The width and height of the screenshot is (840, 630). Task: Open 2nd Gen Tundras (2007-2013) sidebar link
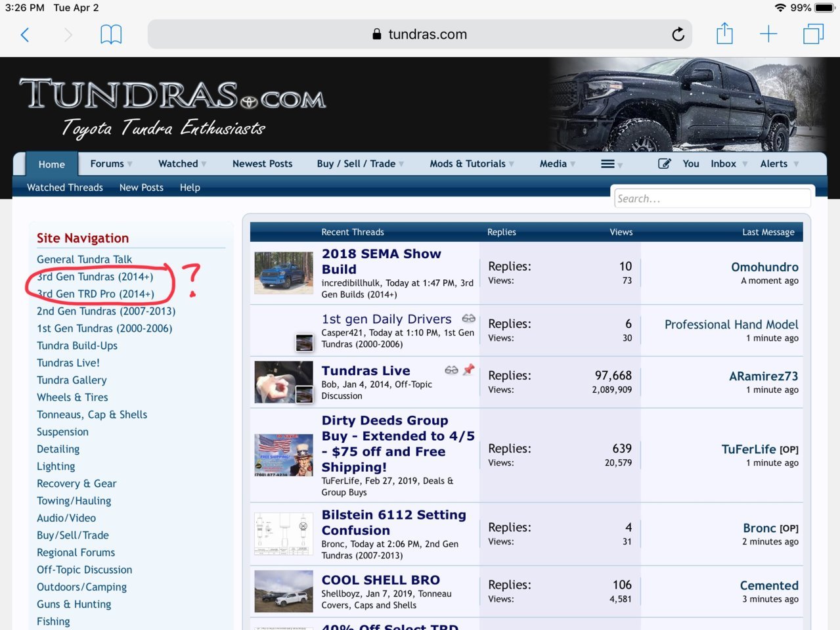pos(106,311)
